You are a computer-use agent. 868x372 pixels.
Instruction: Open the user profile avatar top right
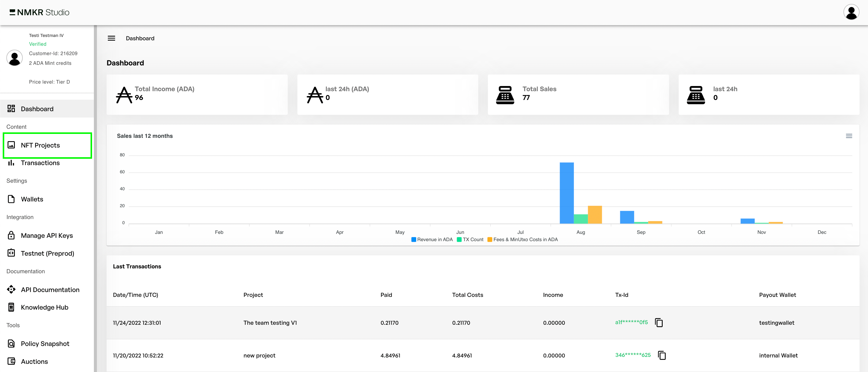click(x=851, y=12)
